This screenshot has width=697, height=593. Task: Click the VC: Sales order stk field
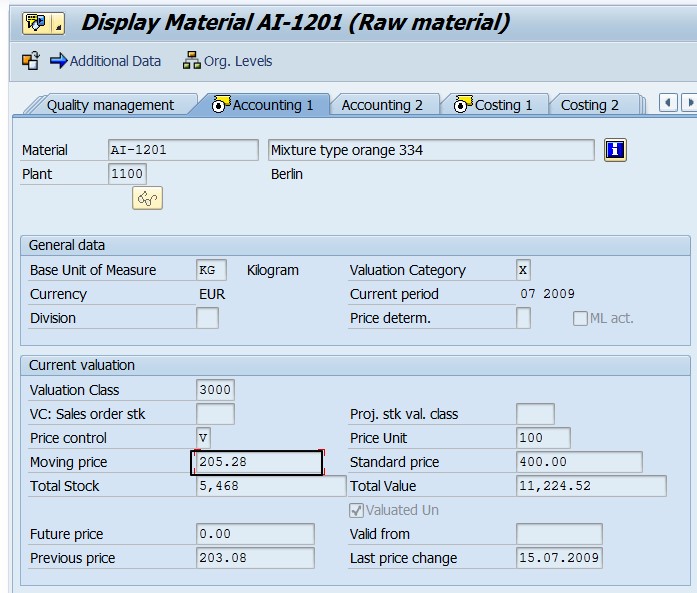point(215,414)
